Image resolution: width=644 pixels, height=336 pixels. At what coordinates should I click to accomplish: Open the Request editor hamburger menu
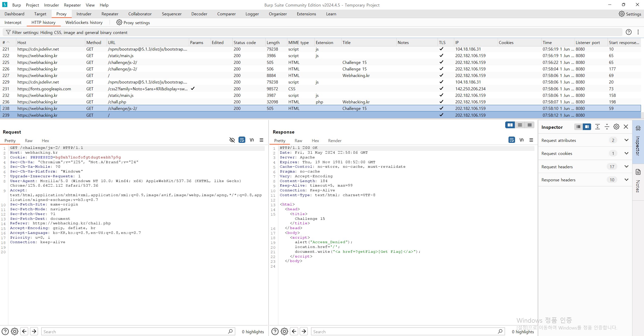click(x=261, y=140)
